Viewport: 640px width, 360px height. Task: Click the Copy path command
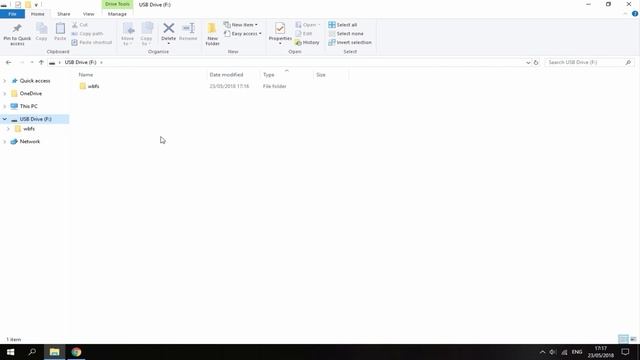[87, 34]
